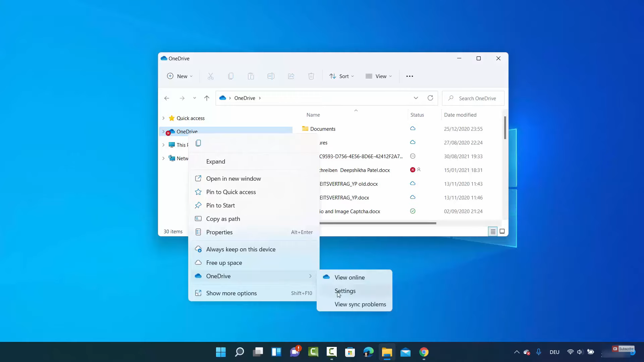Expand the OneDrive tree item
The height and width of the screenshot is (362, 644).
click(215, 161)
